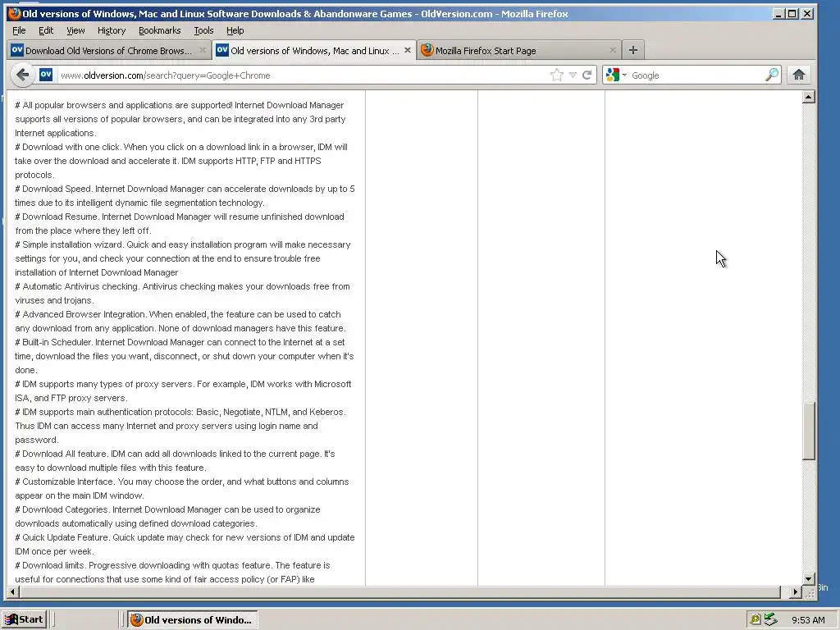Open the Help menu
840x630 pixels.
click(x=235, y=30)
